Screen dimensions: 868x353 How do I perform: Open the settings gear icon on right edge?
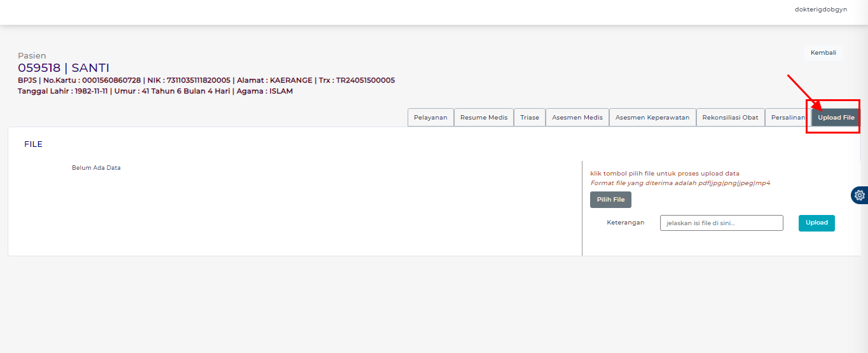[x=860, y=195]
